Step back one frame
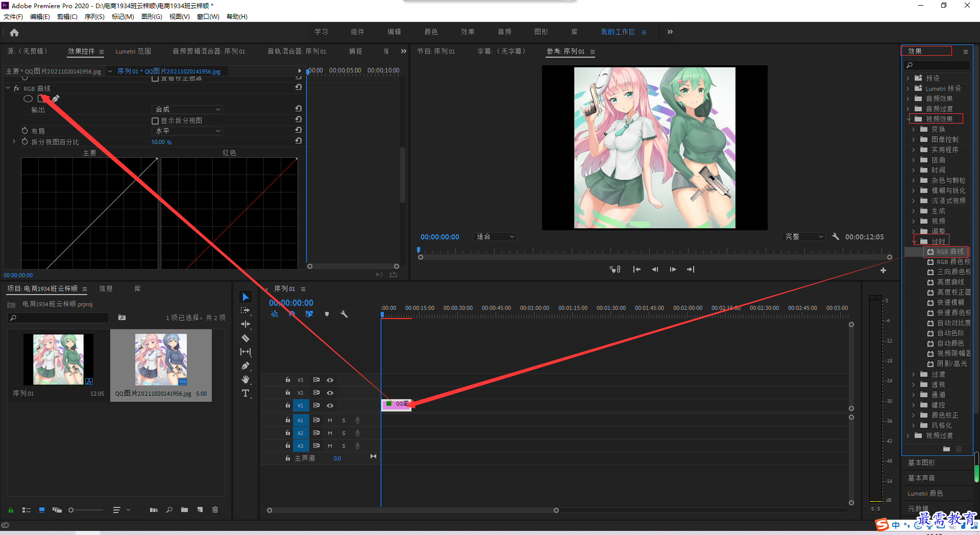The height and width of the screenshot is (535, 980). coord(655,270)
